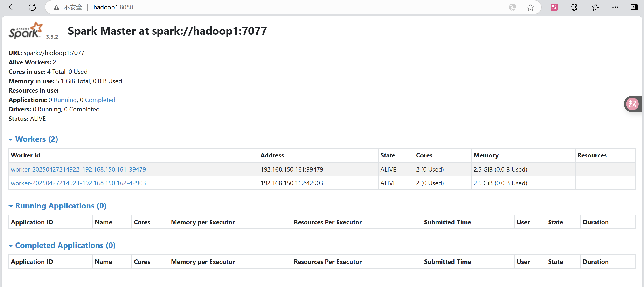Open the browser three-dots menu
The width and height of the screenshot is (644, 287).
point(615,7)
